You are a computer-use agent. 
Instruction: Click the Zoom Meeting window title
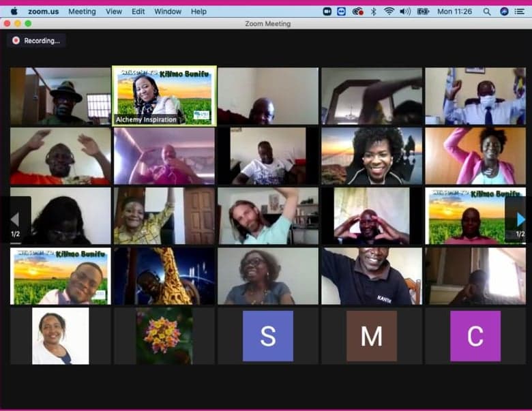[x=267, y=24]
